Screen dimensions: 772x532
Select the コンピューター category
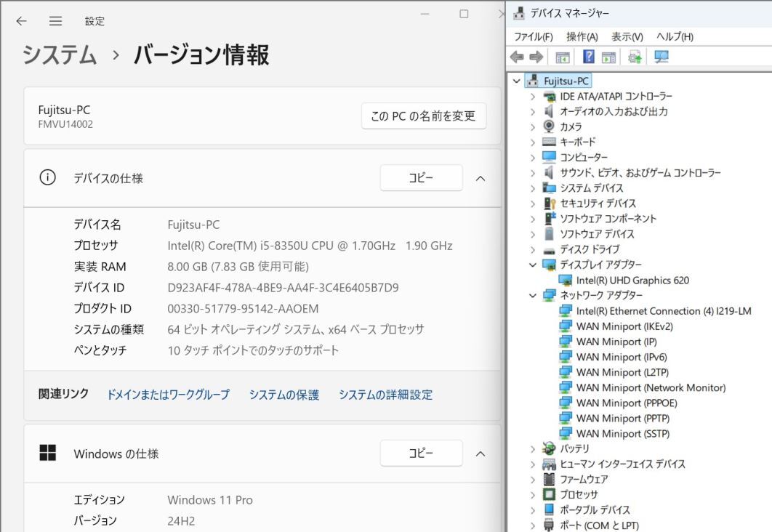584,158
